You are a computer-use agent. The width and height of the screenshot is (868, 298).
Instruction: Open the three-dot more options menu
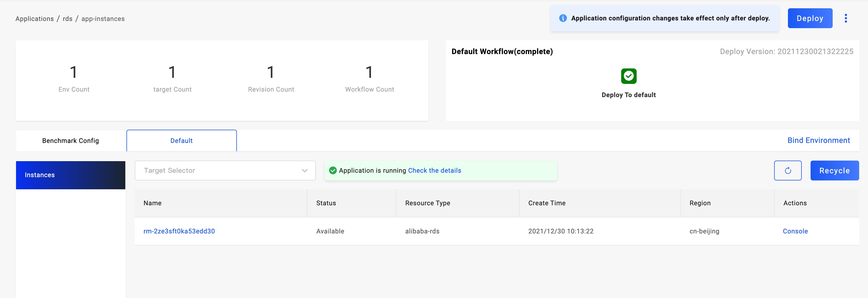click(845, 18)
